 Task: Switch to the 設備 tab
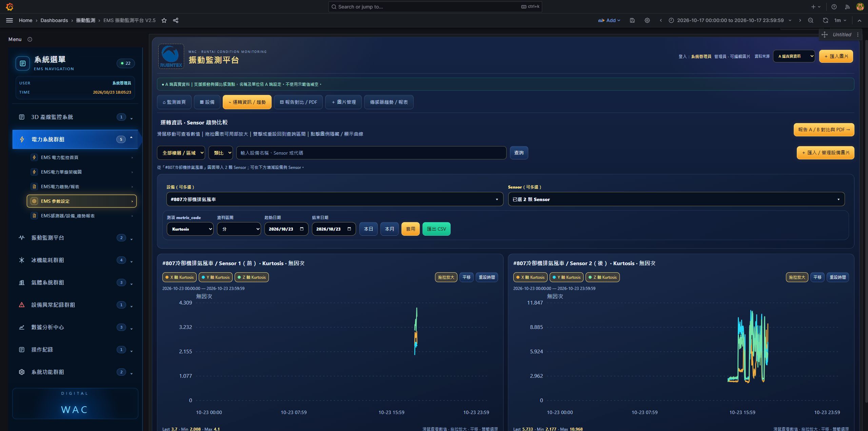pos(207,102)
